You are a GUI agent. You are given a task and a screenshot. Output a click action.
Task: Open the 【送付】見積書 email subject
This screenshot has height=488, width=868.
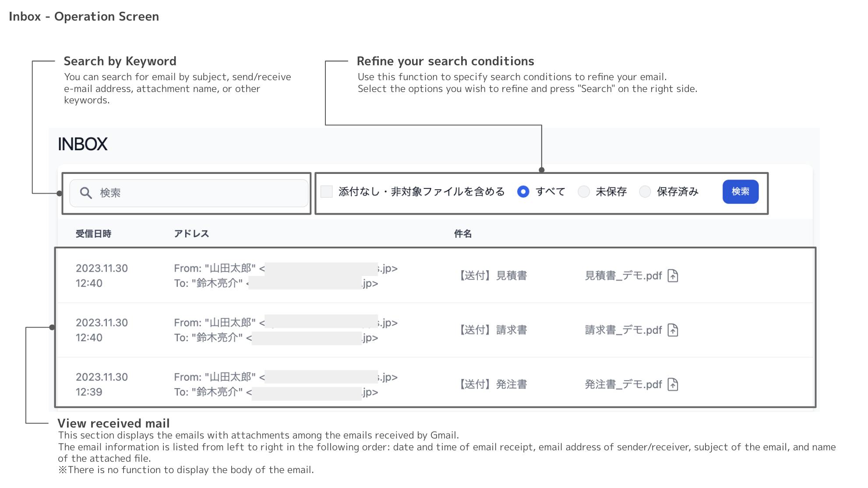point(492,276)
